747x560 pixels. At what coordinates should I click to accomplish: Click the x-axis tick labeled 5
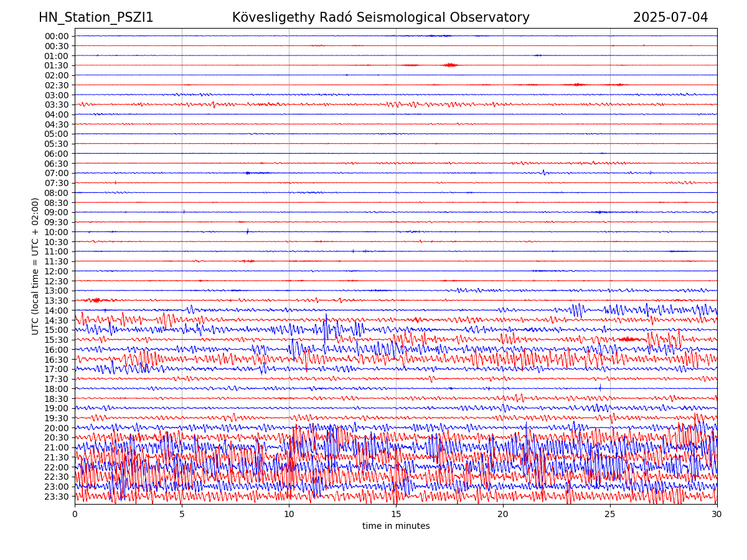coord(182,515)
